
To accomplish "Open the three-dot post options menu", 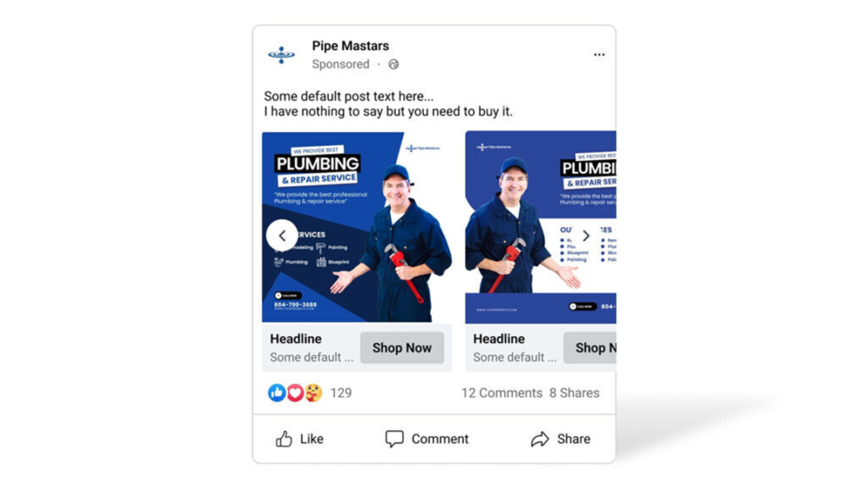I will (x=599, y=55).
